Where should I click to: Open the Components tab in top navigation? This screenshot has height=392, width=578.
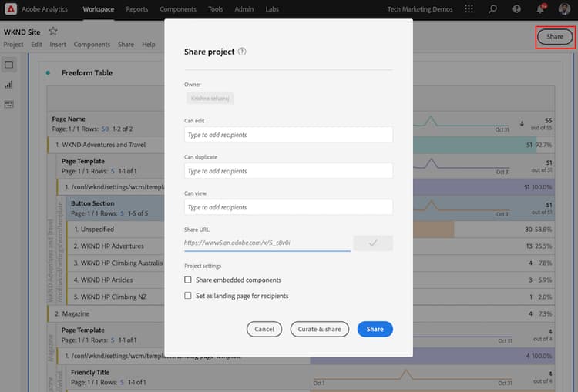coord(178,9)
